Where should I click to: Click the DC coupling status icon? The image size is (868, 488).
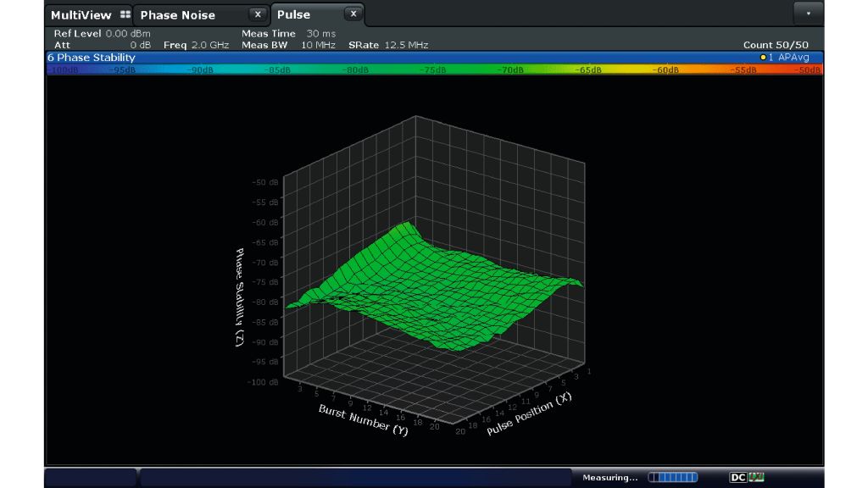pyautogui.click(x=737, y=478)
